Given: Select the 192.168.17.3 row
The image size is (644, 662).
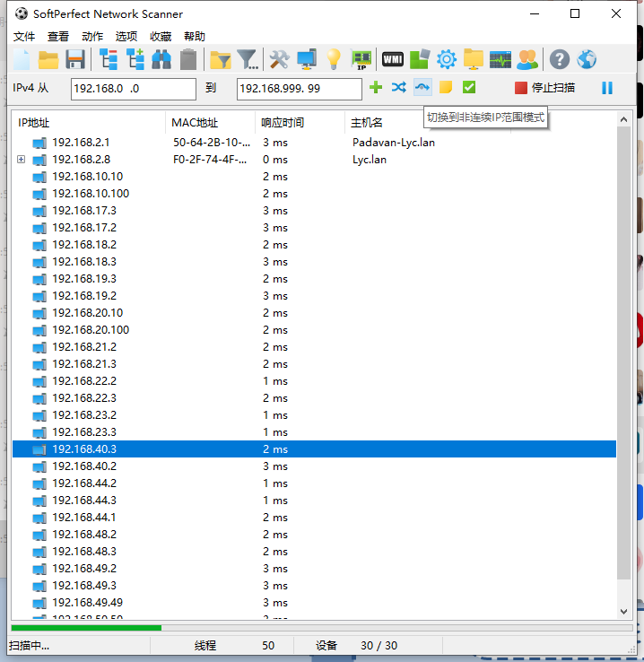Looking at the screenshot, I should 314,210.
